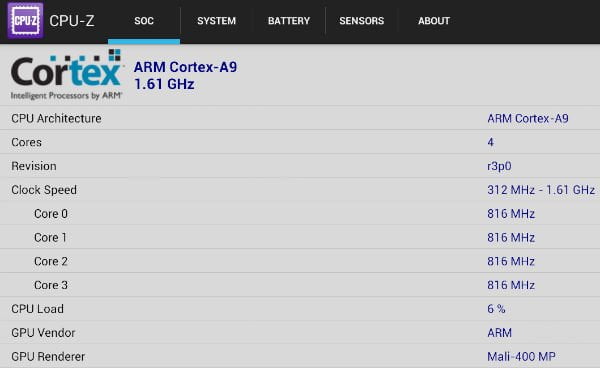Tap the Core 1 frequency row
The height and width of the screenshot is (368, 600).
click(x=300, y=237)
